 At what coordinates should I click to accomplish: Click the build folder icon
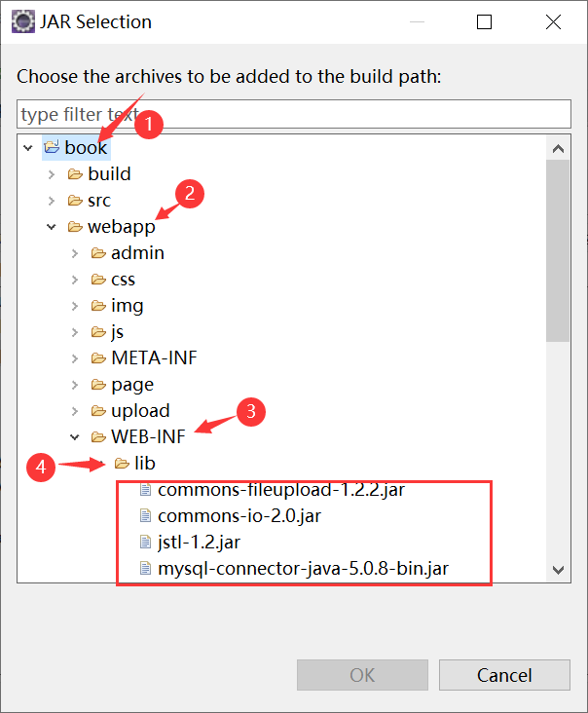coord(75,174)
